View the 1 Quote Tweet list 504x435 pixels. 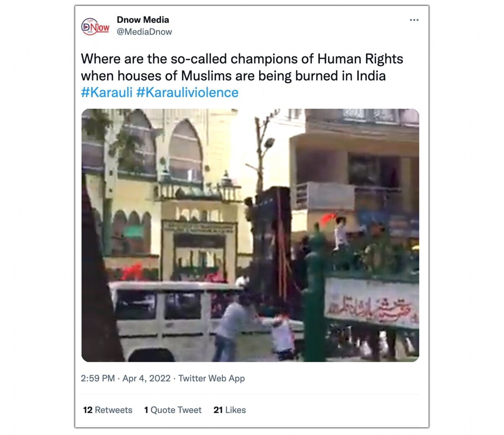pyautogui.click(x=173, y=410)
